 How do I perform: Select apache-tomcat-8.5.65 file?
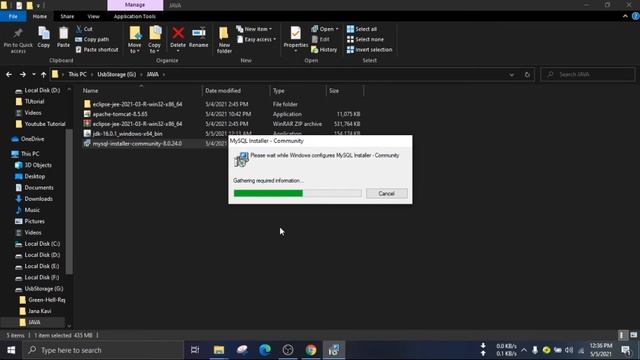pos(222,114)
